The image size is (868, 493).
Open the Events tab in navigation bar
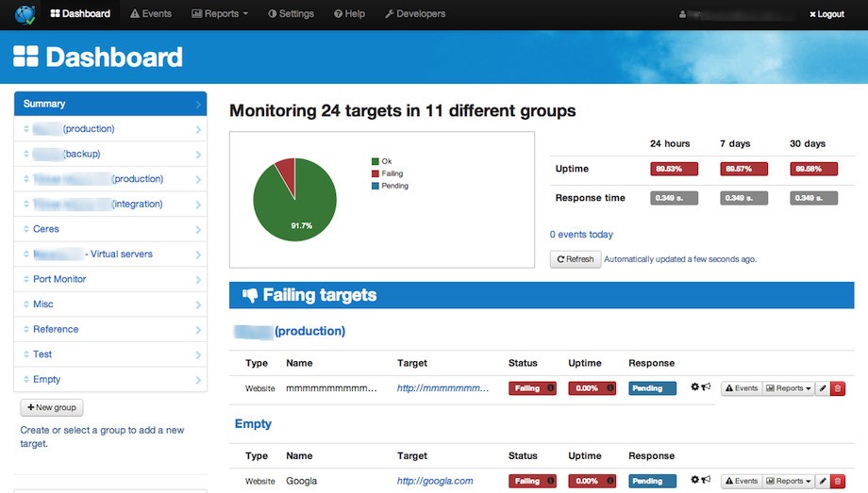click(151, 14)
